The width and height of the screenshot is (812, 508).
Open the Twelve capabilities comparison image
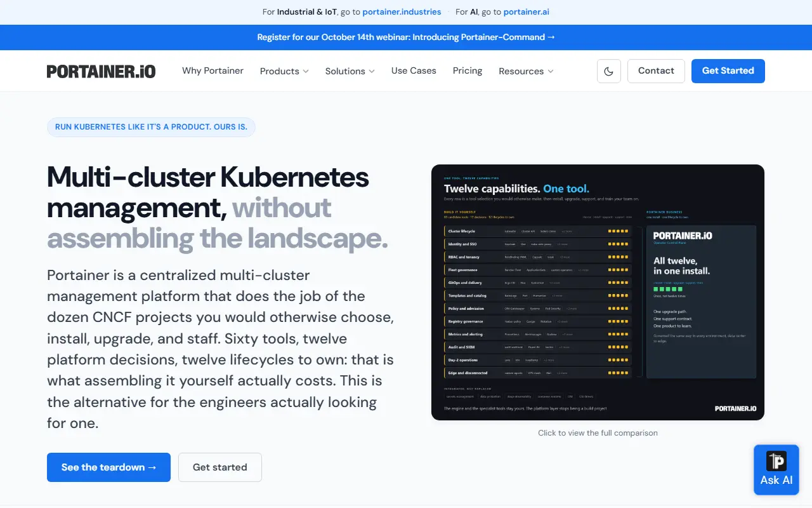(x=598, y=292)
